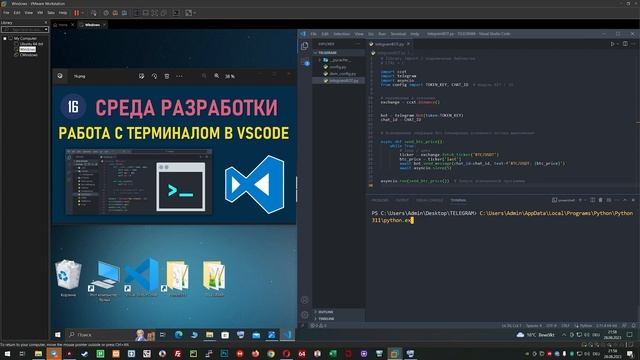This screenshot has height=360, width=640.
Task: Select the Ubuntu 64-bit VM in the VMware Library
Action: pos(31,44)
